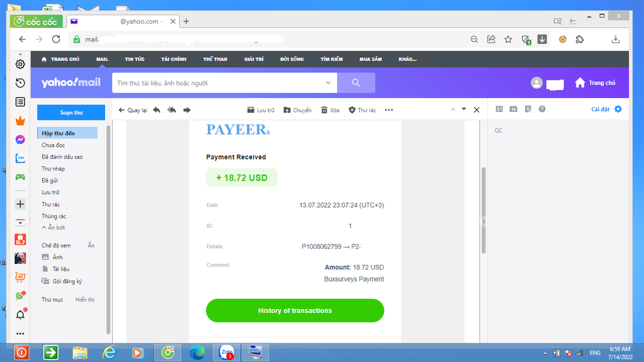The width and height of the screenshot is (644, 362).
Task: Click History of transactions button
Action: click(295, 311)
